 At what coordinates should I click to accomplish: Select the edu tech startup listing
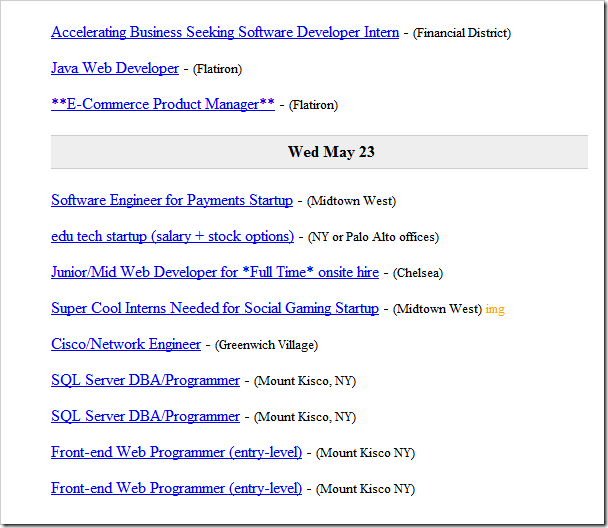(x=172, y=236)
